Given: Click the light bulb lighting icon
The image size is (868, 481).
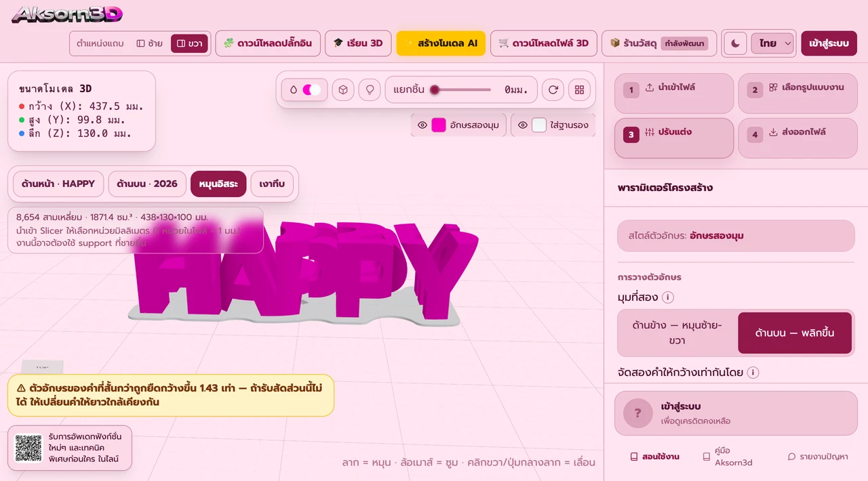Looking at the screenshot, I should point(370,89).
